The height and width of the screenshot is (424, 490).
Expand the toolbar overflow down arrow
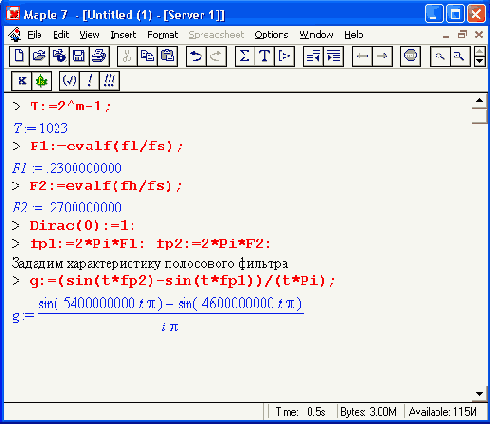click(x=480, y=61)
